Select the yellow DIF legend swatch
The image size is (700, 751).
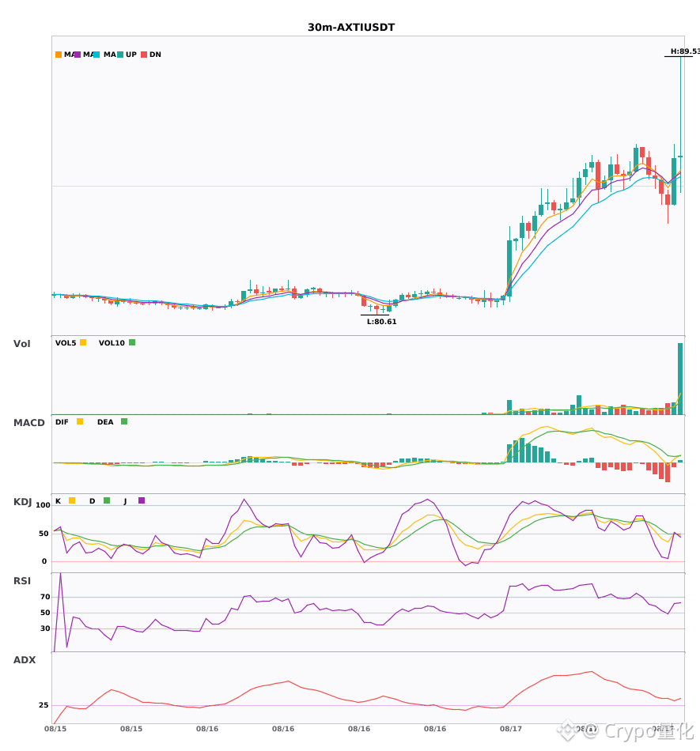point(80,421)
